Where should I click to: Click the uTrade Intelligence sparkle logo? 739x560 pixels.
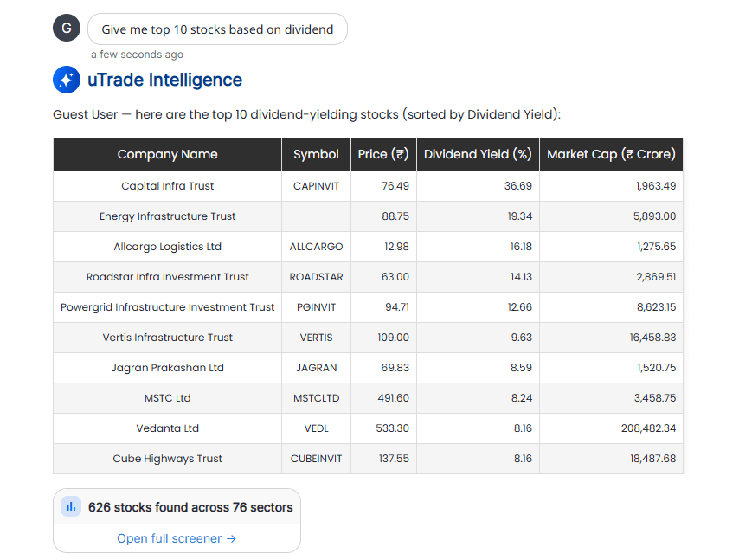click(x=67, y=80)
